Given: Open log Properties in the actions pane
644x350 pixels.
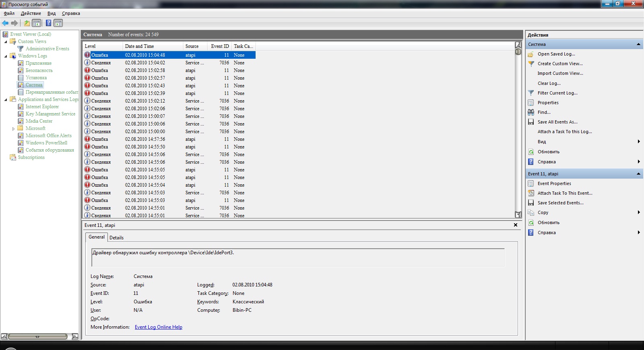Looking at the screenshot, I should [548, 103].
